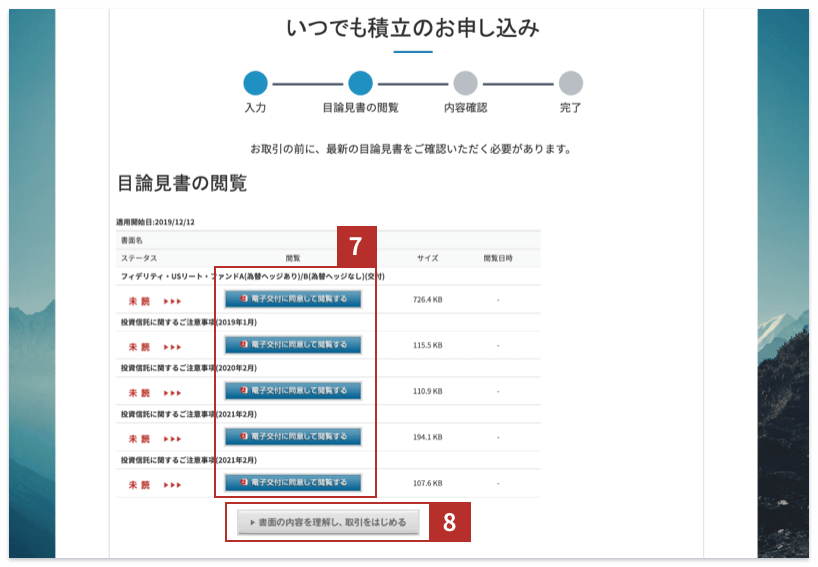This screenshot has height=567, width=818.
Task: View the 2020年2月 ご注意事項 document
Action: coord(293,391)
